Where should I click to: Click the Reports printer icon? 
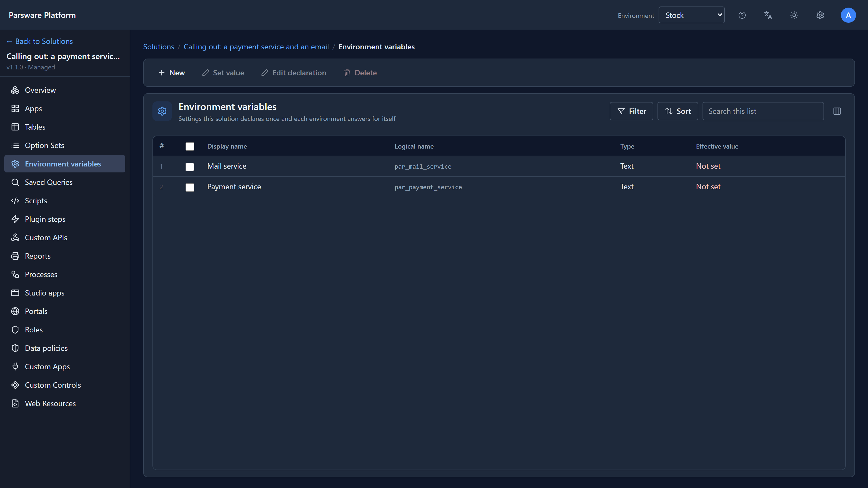click(x=15, y=256)
